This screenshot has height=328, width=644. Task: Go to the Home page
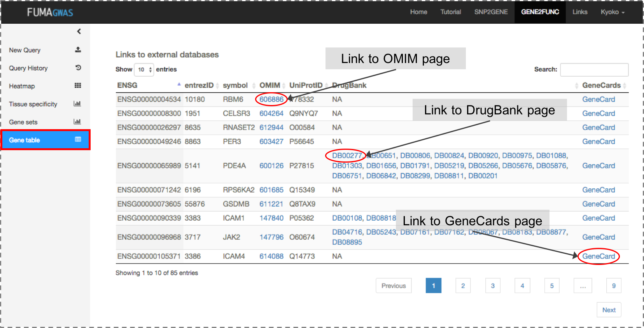click(418, 12)
